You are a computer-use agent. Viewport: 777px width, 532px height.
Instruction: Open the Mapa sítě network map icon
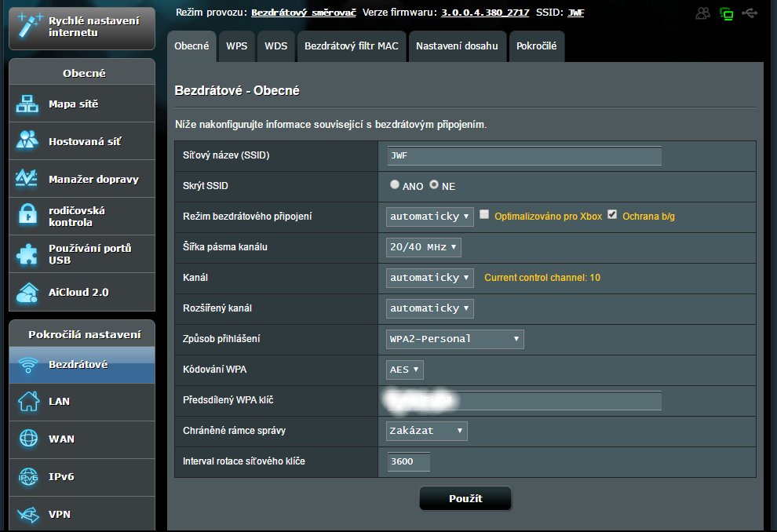click(x=27, y=104)
